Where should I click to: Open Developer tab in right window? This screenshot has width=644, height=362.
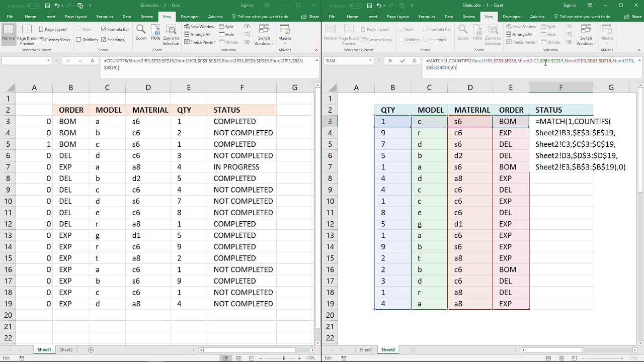click(512, 17)
